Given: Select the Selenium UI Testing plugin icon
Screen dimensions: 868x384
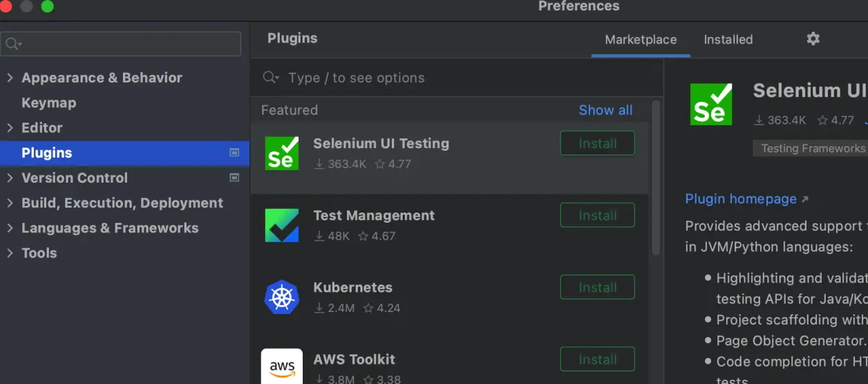Looking at the screenshot, I should pos(282,153).
